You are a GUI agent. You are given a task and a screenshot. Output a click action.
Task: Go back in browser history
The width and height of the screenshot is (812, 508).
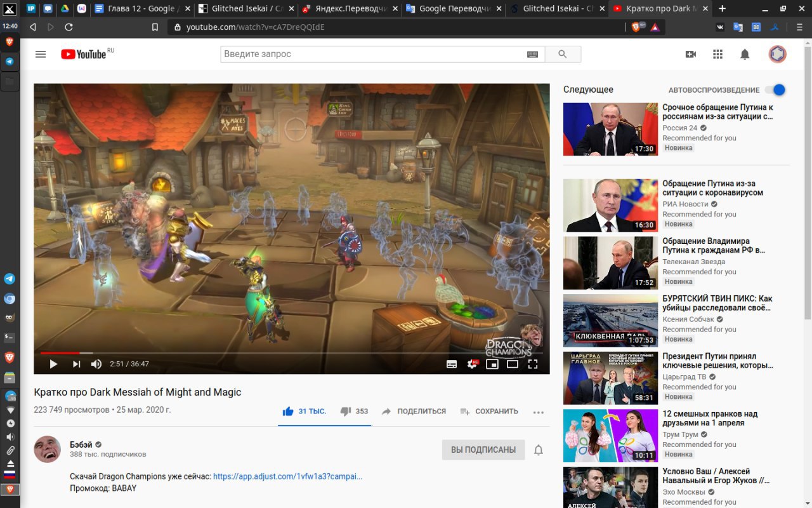pyautogui.click(x=33, y=27)
